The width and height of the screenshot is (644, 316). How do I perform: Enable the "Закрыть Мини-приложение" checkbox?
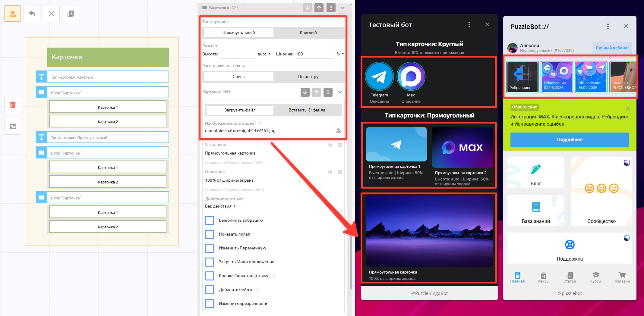pos(210,262)
